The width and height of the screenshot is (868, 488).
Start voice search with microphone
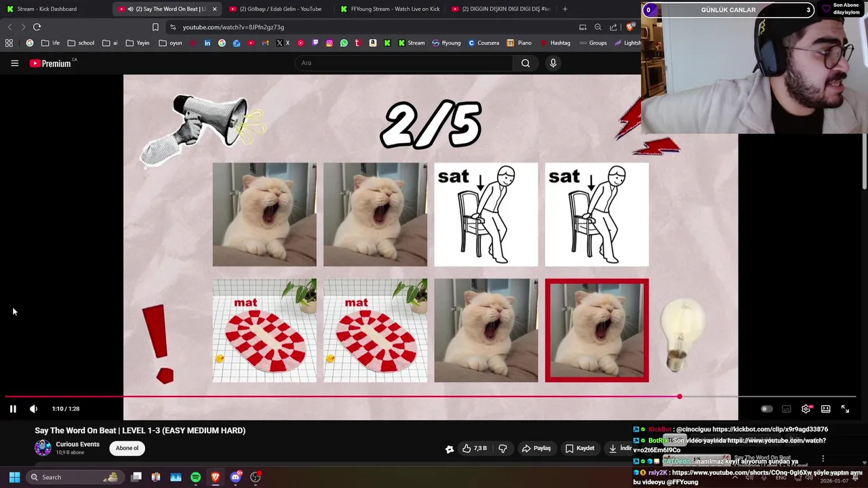click(x=553, y=63)
